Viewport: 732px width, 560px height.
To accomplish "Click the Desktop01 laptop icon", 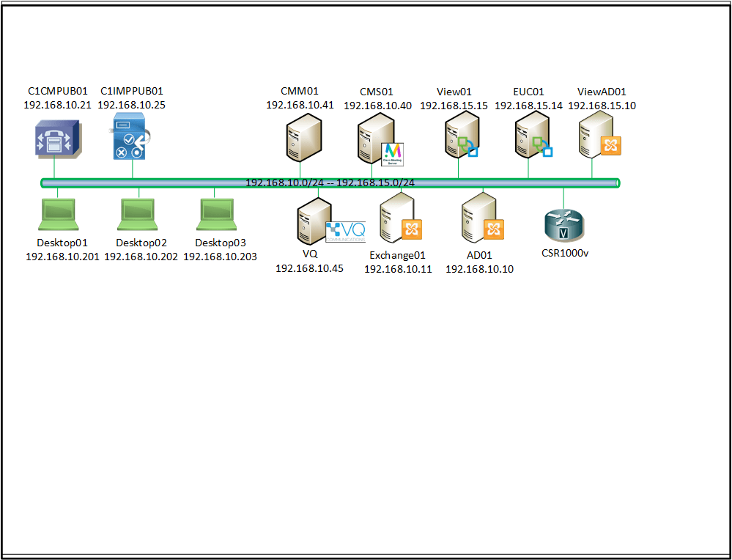I will [60, 214].
